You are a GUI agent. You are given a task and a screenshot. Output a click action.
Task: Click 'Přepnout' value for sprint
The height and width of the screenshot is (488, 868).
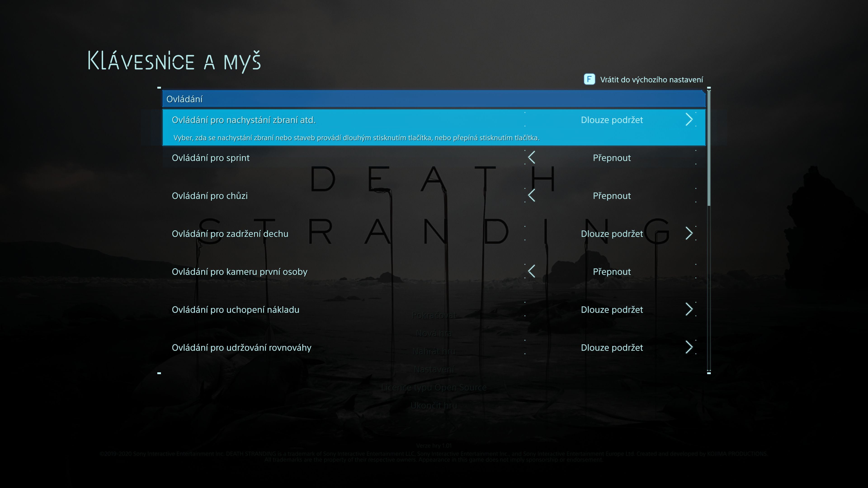[612, 158]
